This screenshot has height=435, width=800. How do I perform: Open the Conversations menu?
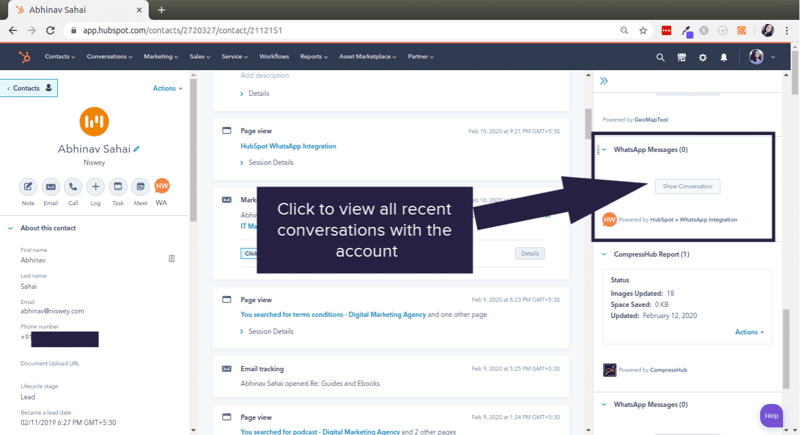109,57
